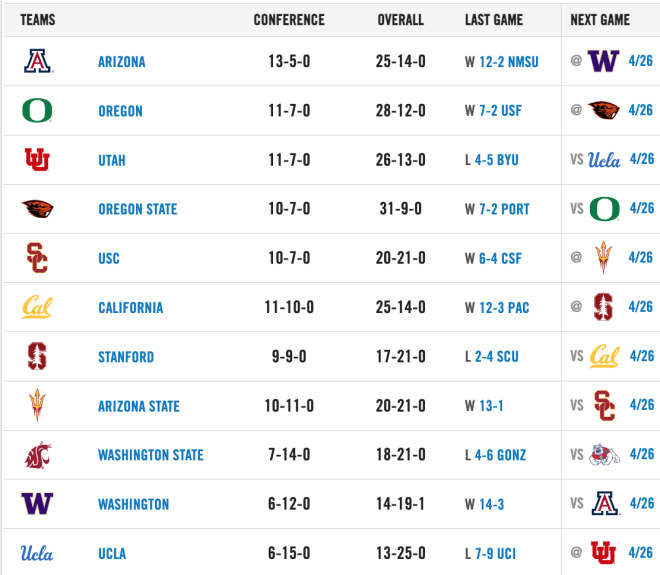Click the Stanford tree logo in Teams column
The height and width of the screenshot is (575, 660).
(37, 356)
